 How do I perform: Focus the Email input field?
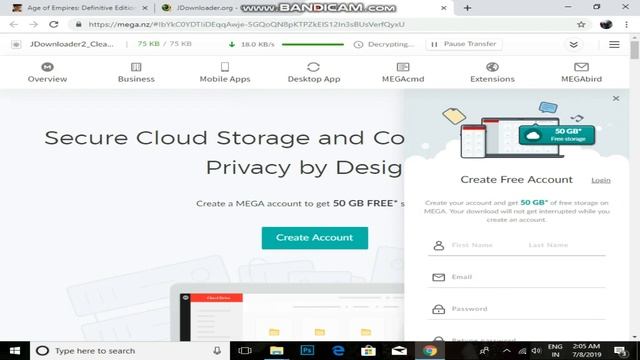click(x=517, y=277)
